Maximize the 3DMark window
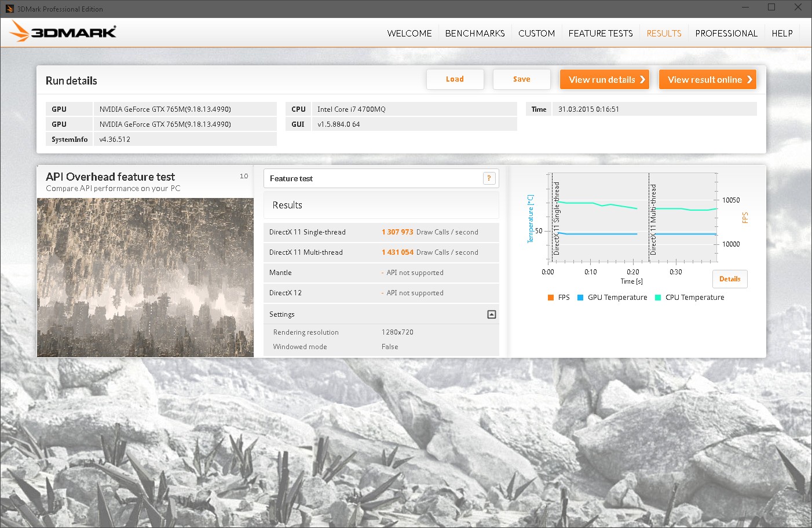812x528 pixels. click(x=771, y=8)
